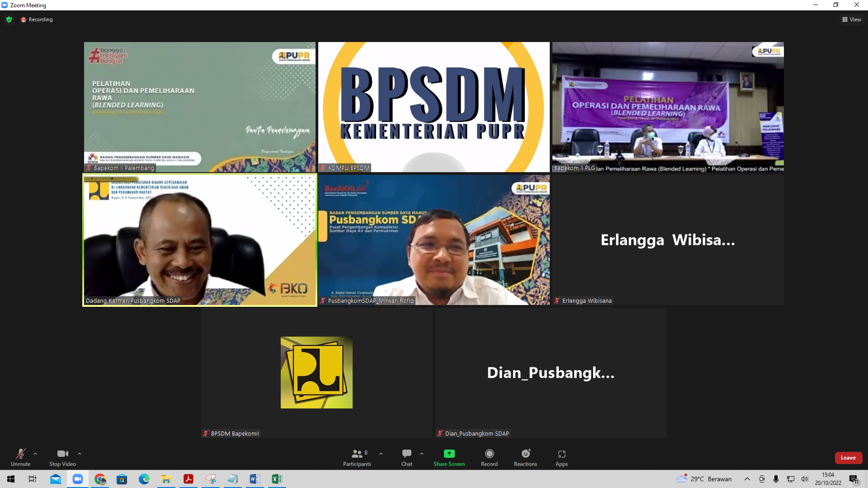868x488 pixels.
Task: Click the Recording indicator label
Action: [x=40, y=19]
